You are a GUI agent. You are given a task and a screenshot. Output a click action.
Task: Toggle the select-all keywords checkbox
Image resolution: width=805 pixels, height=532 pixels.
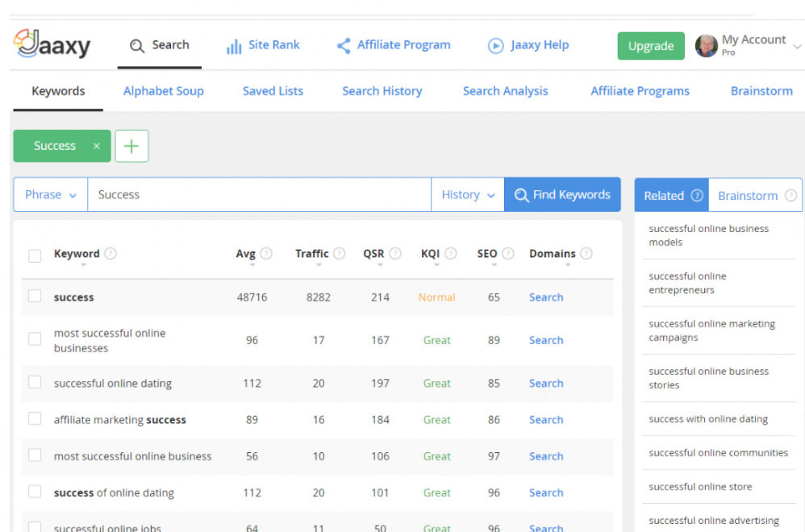point(35,256)
